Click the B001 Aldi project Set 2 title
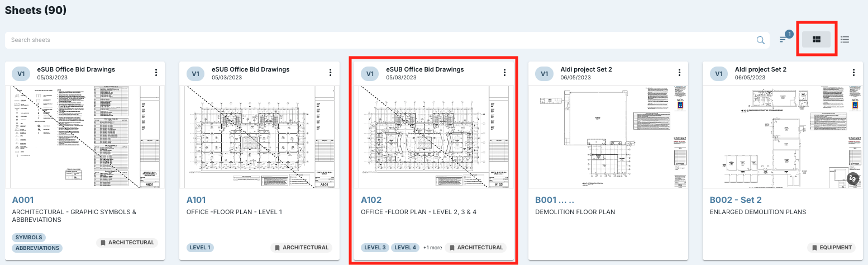This screenshot has width=868, height=265. [586, 69]
